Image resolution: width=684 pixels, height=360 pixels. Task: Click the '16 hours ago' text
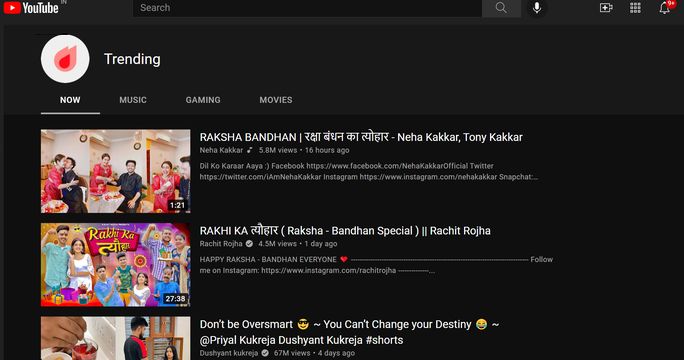327,150
